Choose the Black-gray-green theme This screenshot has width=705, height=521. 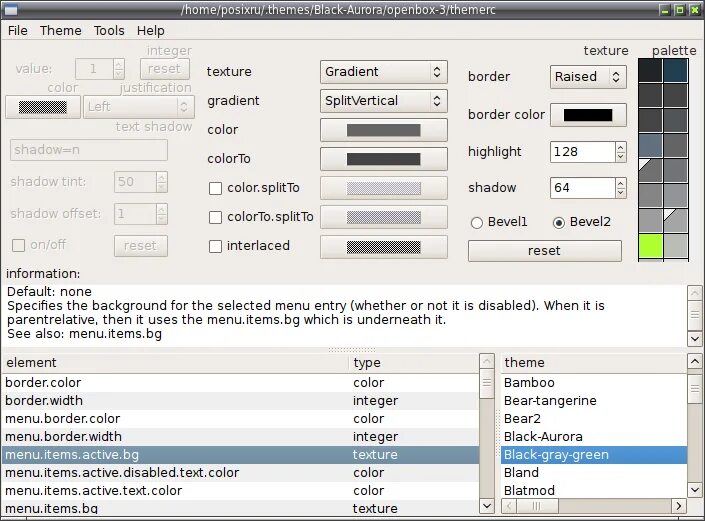pos(594,454)
